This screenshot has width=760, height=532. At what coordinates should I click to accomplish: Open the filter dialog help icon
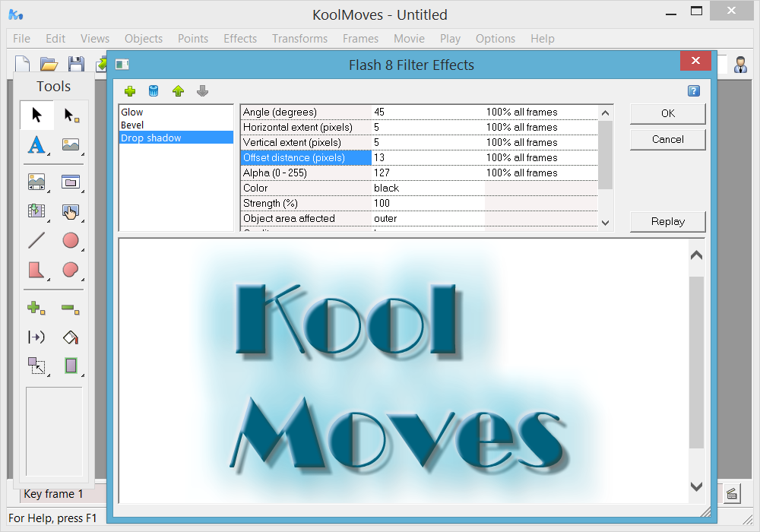point(694,90)
